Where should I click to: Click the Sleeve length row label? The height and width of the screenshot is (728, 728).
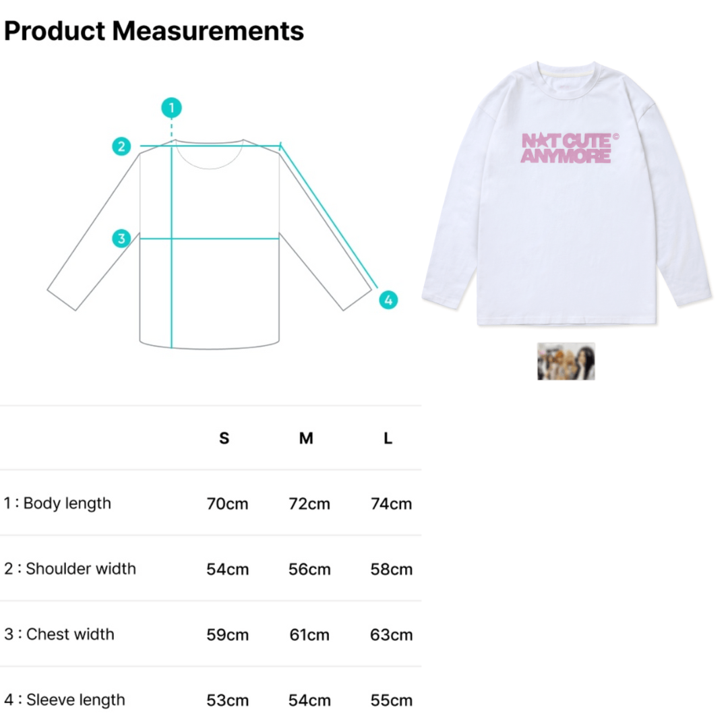pos(65,700)
